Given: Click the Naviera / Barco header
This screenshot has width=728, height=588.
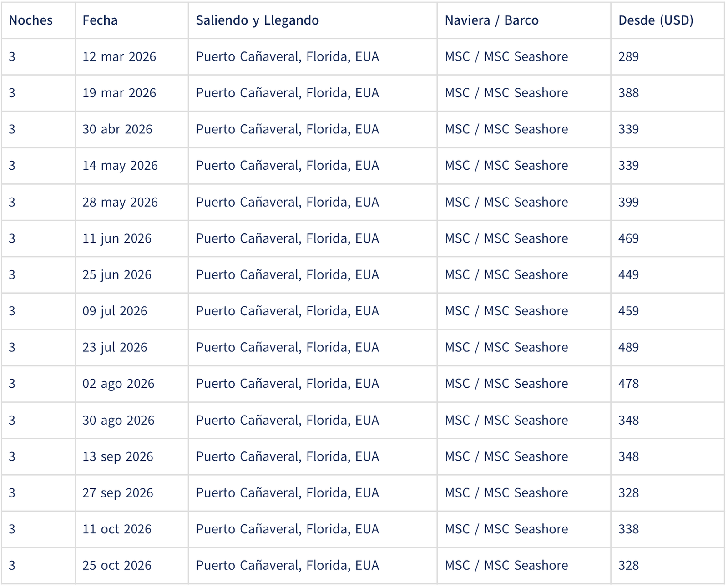Looking at the screenshot, I should click(492, 20).
